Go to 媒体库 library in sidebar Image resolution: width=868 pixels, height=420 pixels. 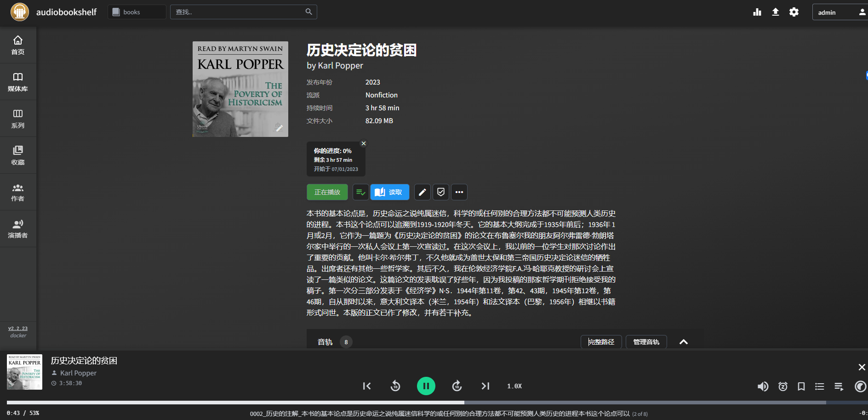click(18, 82)
